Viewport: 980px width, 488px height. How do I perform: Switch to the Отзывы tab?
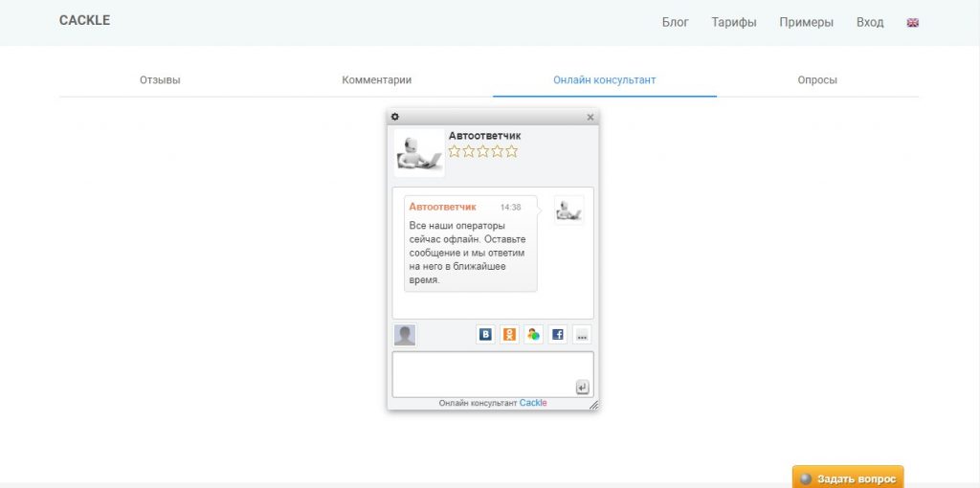click(160, 80)
